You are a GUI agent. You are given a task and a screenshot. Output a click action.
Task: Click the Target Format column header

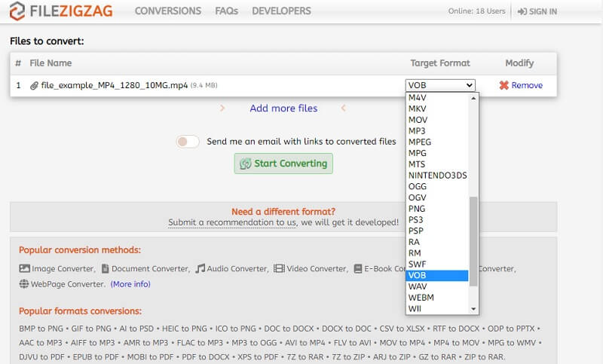[440, 63]
